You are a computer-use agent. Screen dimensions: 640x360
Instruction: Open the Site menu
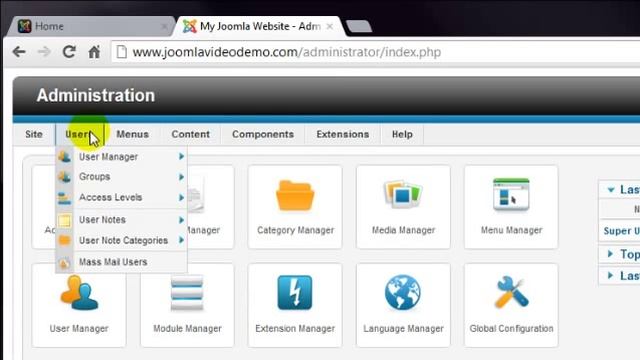(x=34, y=134)
